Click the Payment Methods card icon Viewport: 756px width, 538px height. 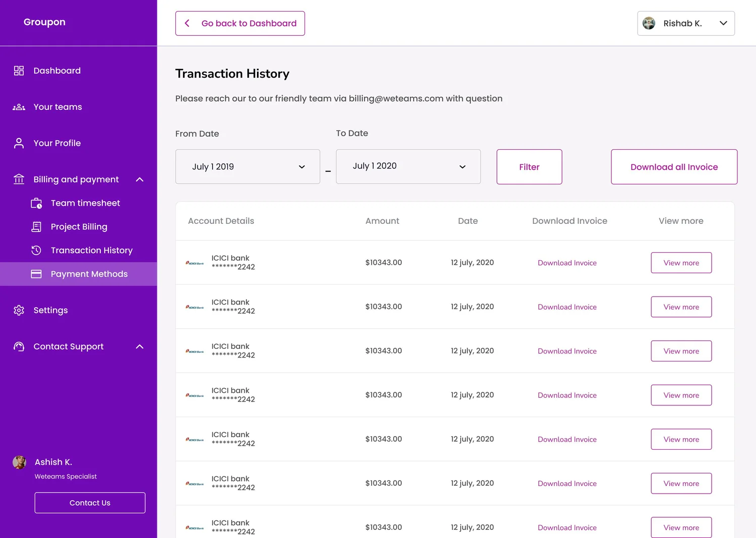[x=36, y=274]
